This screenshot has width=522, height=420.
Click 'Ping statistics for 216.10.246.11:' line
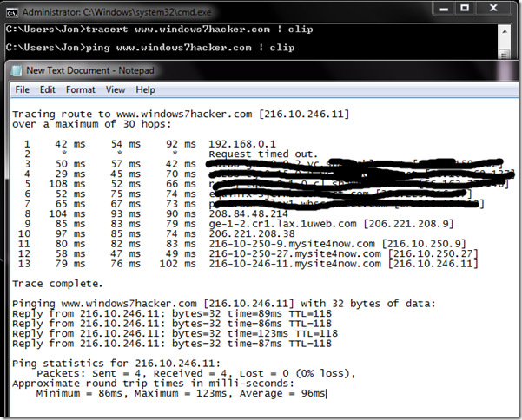tap(116, 364)
